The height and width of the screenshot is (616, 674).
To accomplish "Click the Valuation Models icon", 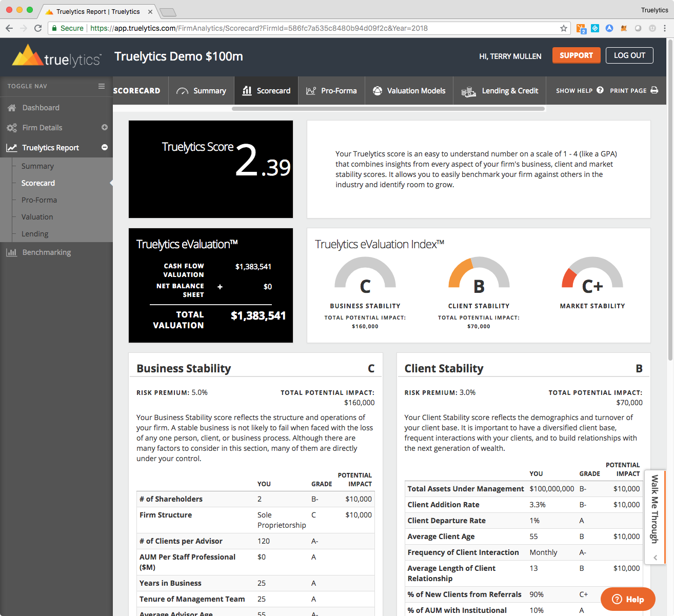I will click(x=378, y=91).
